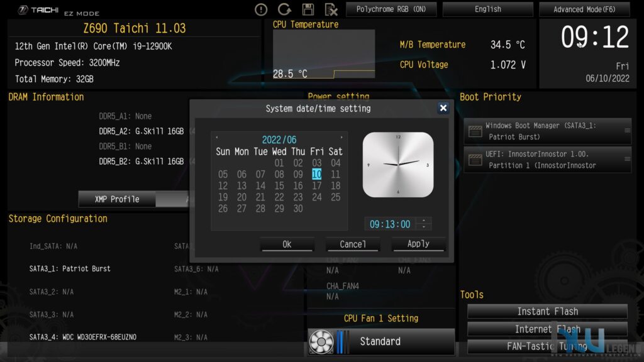Select date 01 in the calendar
This screenshot has width=644, height=362.
coord(279,163)
